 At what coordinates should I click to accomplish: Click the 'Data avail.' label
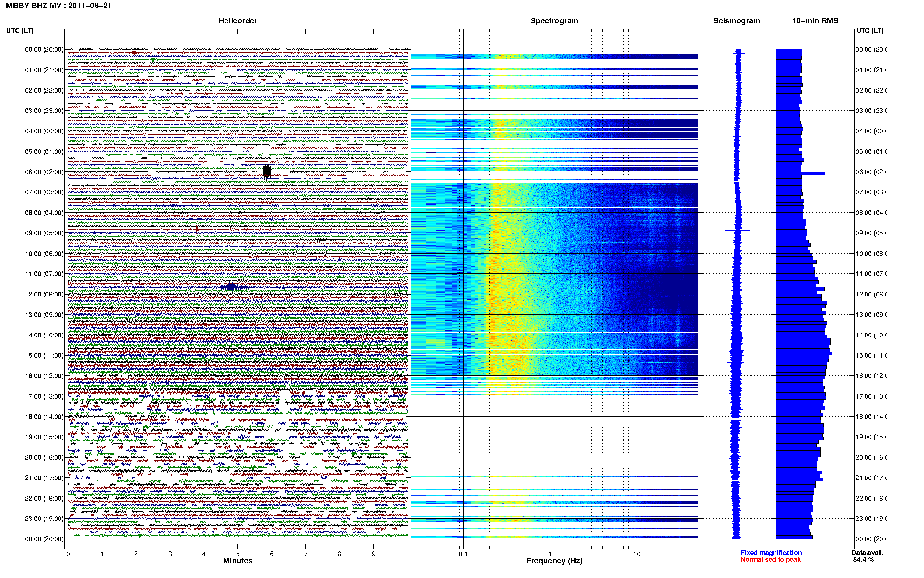pyautogui.click(x=867, y=553)
